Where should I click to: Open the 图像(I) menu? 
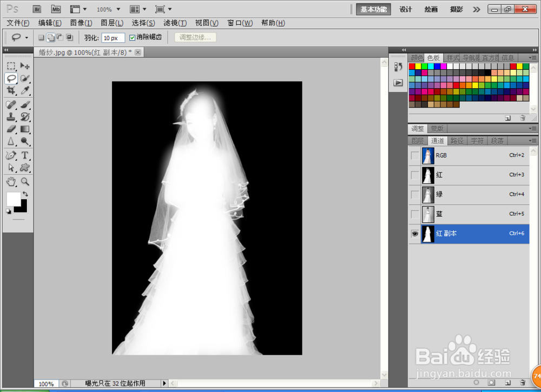(81, 23)
